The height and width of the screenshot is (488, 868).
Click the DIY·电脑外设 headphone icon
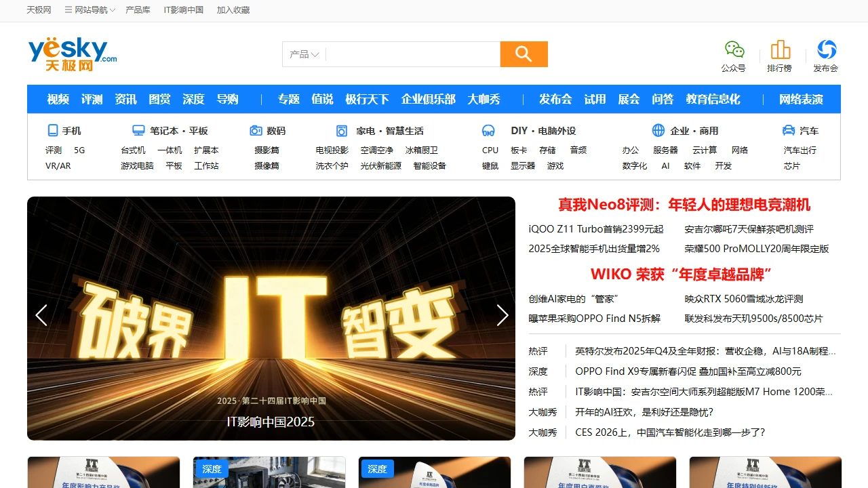(488, 130)
